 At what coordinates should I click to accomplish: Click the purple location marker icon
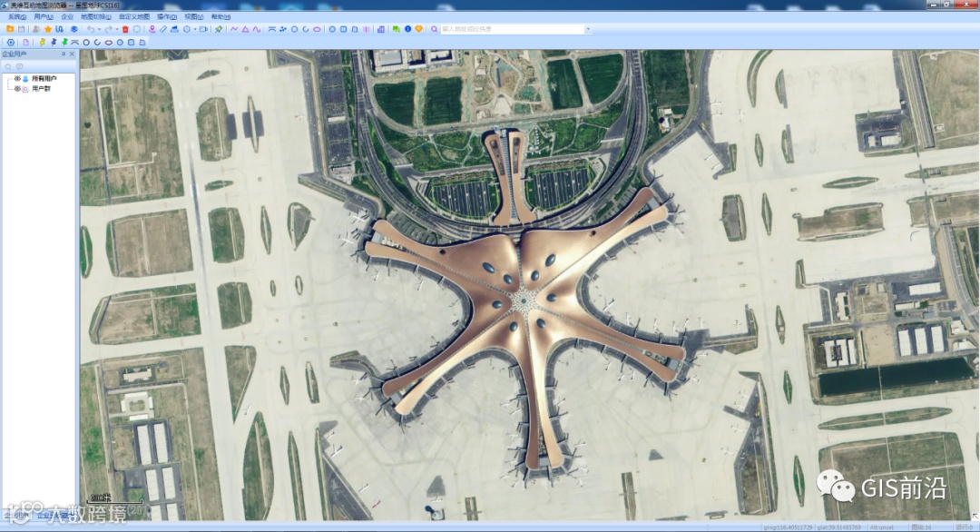pos(152,29)
